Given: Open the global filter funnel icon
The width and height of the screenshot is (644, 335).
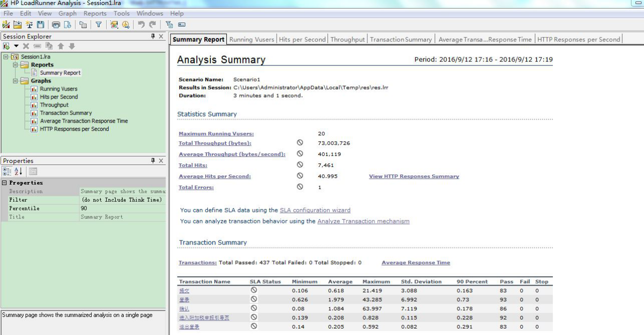Looking at the screenshot, I should 99,25.
